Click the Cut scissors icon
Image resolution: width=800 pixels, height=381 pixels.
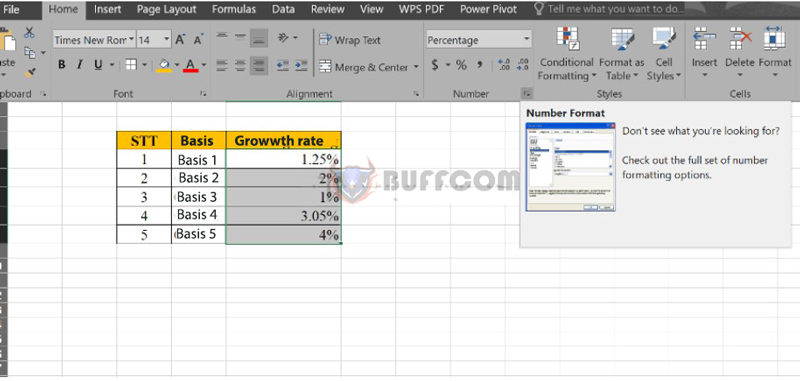click(x=30, y=33)
